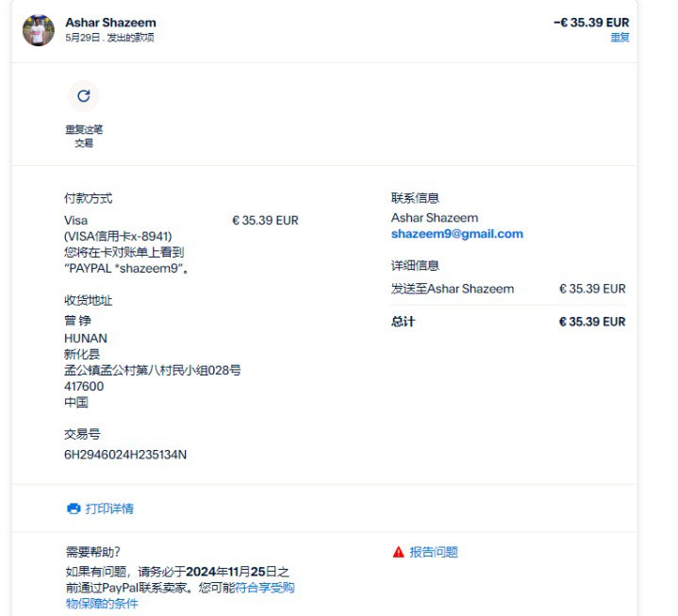Click the 重复 link under the amount

620,38
